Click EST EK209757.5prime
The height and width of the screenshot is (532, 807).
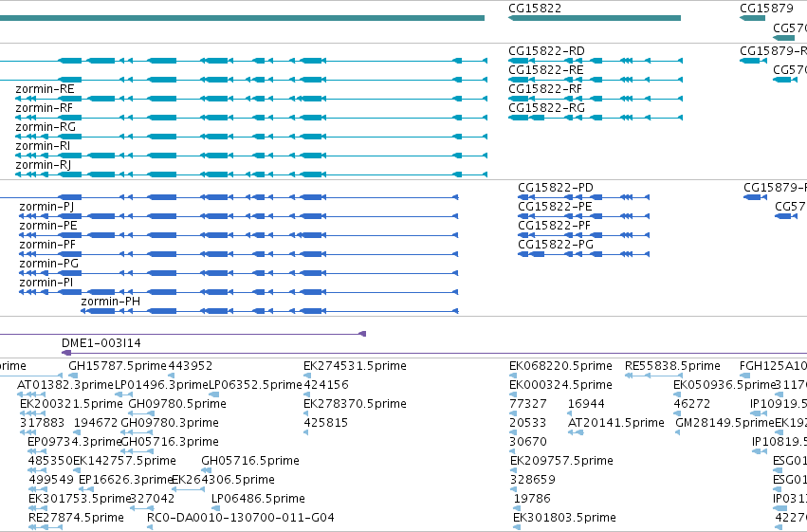(562, 462)
